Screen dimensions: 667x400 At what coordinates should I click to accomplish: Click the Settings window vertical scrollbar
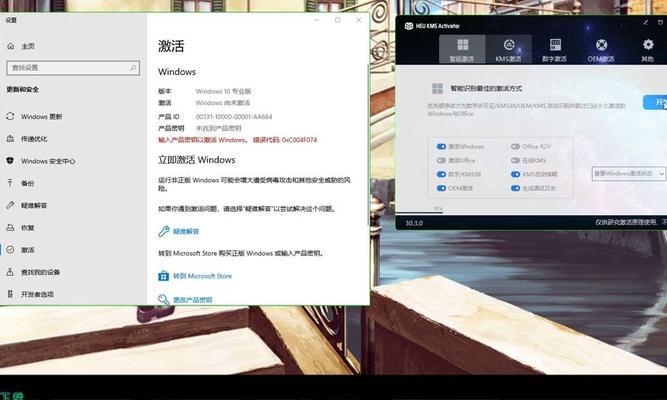pyautogui.click(x=368, y=145)
